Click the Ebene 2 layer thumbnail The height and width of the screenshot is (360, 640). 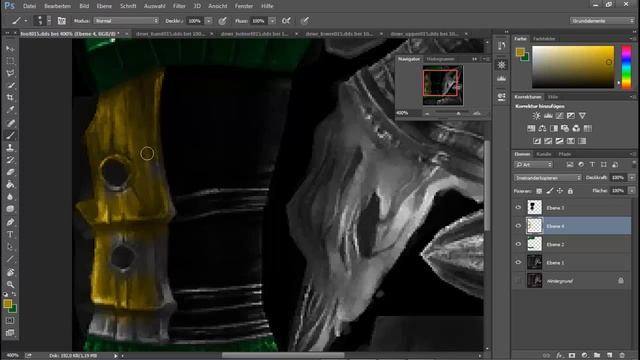tap(534, 244)
